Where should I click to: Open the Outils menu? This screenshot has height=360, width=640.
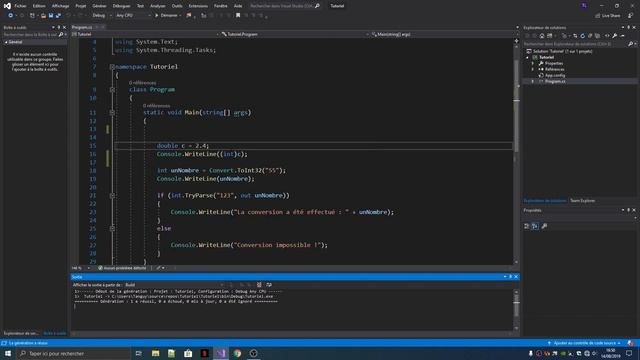177,6
